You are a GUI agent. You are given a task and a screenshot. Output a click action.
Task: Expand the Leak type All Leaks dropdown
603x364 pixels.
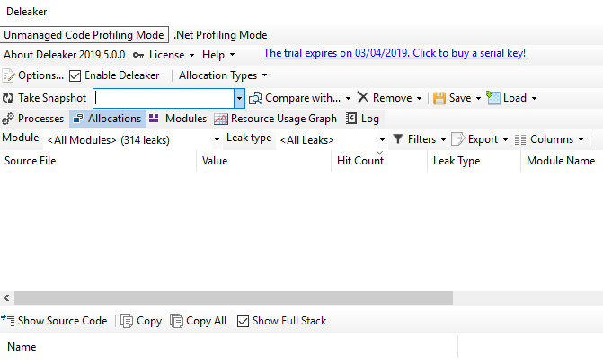click(382, 139)
